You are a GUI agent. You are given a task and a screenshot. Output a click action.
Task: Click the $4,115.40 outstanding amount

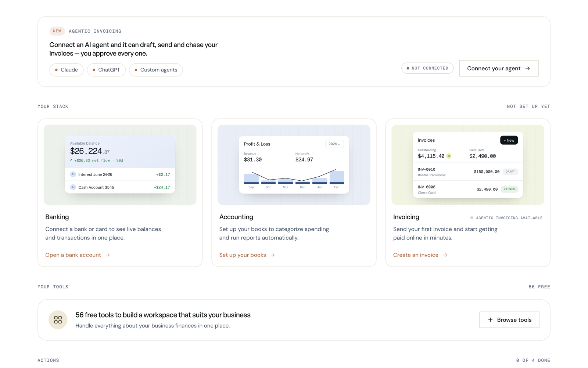point(431,156)
